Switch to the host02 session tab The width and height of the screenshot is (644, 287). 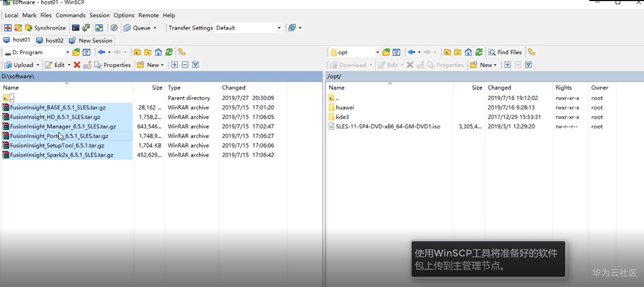[x=50, y=40]
